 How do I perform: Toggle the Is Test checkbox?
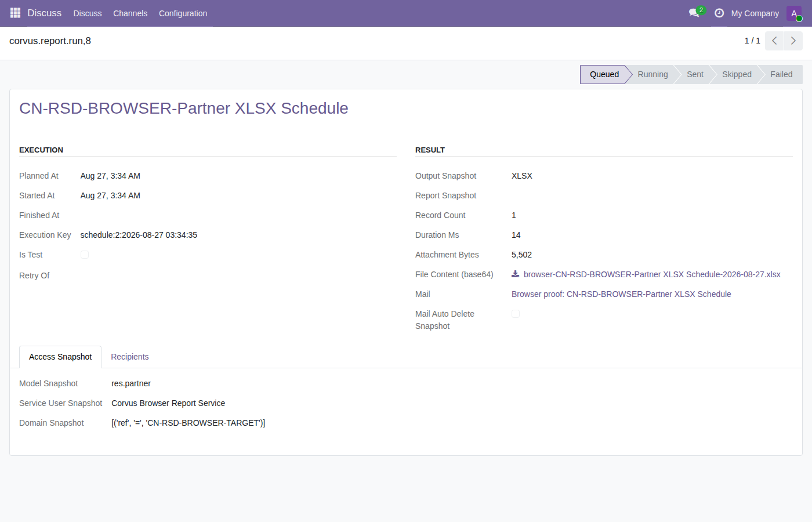click(x=85, y=255)
